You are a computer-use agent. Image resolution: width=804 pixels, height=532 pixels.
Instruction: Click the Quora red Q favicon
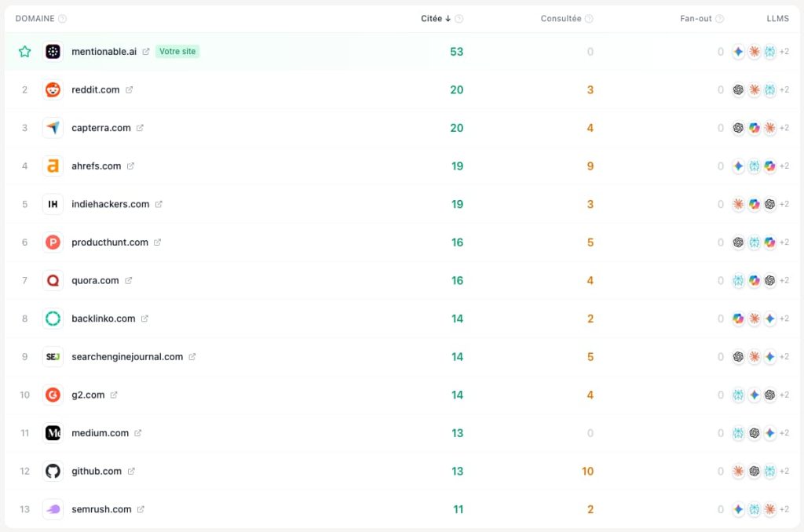pos(53,280)
